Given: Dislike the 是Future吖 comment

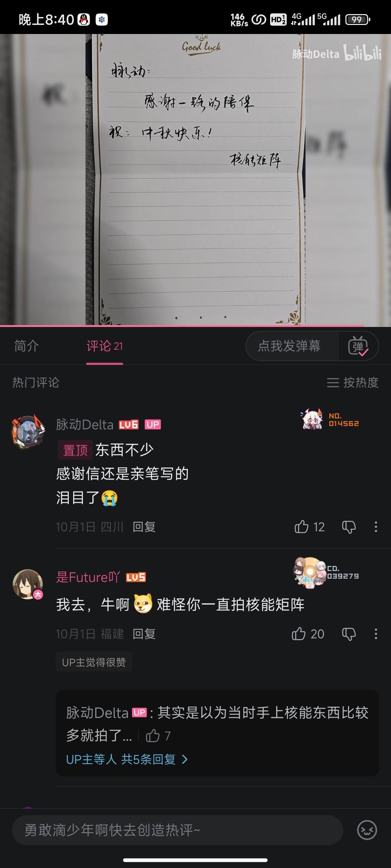Looking at the screenshot, I should click(349, 634).
